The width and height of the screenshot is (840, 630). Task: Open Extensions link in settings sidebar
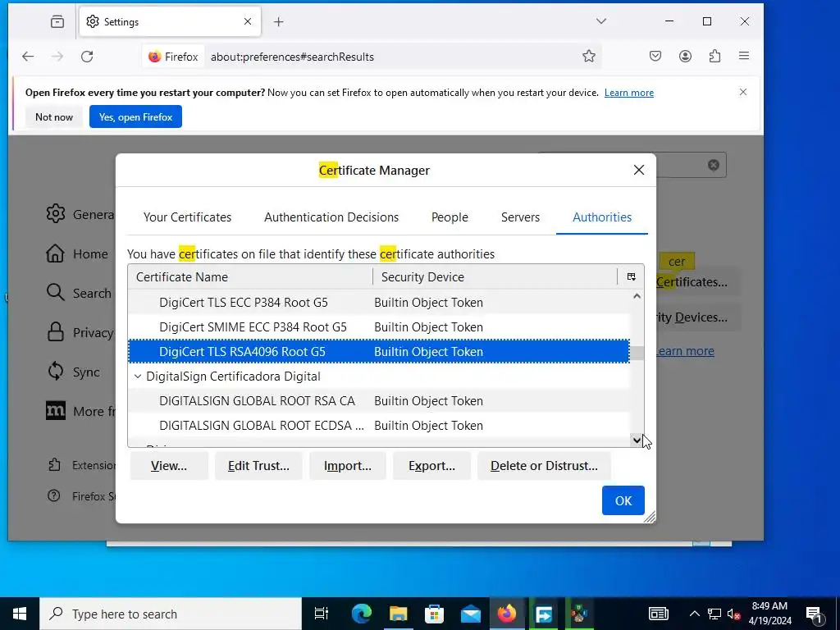pos(81,465)
